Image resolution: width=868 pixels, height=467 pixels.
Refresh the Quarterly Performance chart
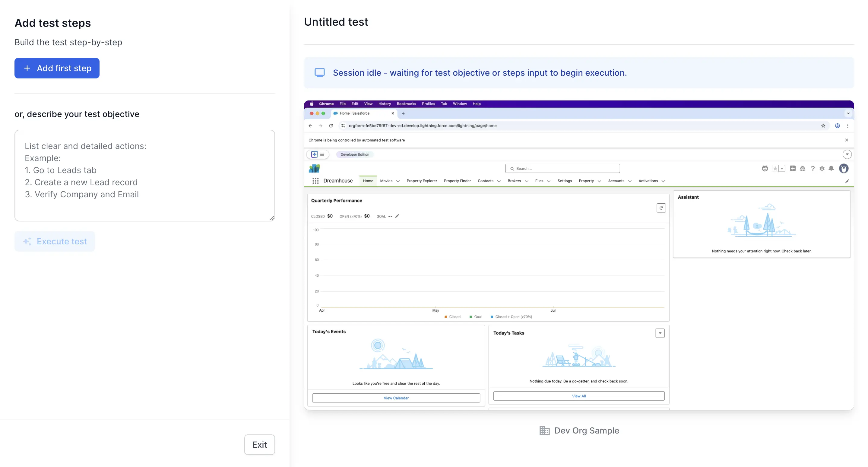[661, 208]
